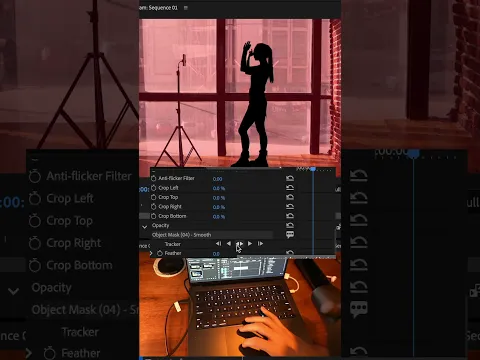The width and height of the screenshot is (480, 360).
Task: Toggle Feather stopwatch in the sharp center panel
Action: (160, 253)
